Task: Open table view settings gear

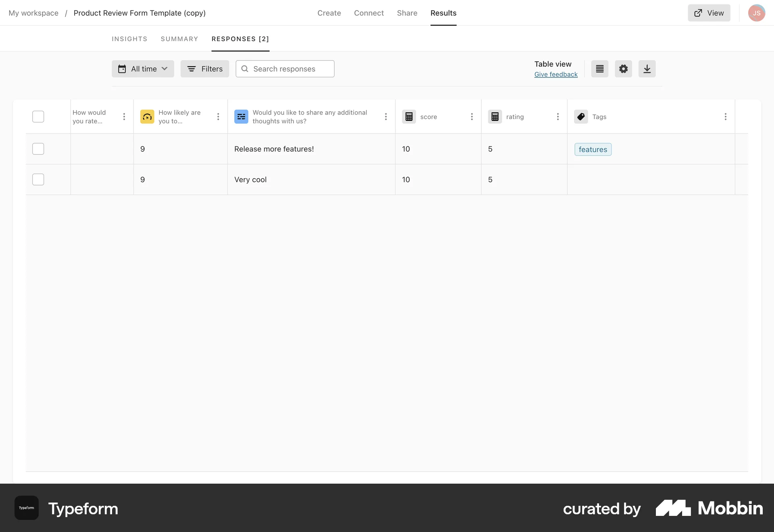Action: pyautogui.click(x=623, y=69)
